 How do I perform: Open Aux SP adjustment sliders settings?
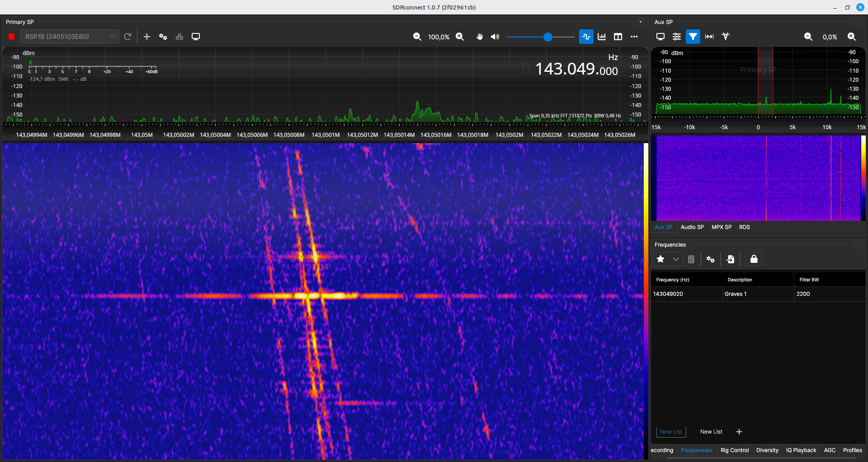click(677, 37)
